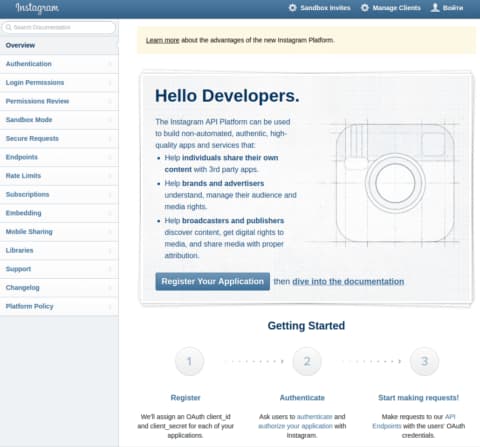Follow the dive into the documentation link
The width and height of the screenshot is (480, 447).
click(x=348, y=282)
